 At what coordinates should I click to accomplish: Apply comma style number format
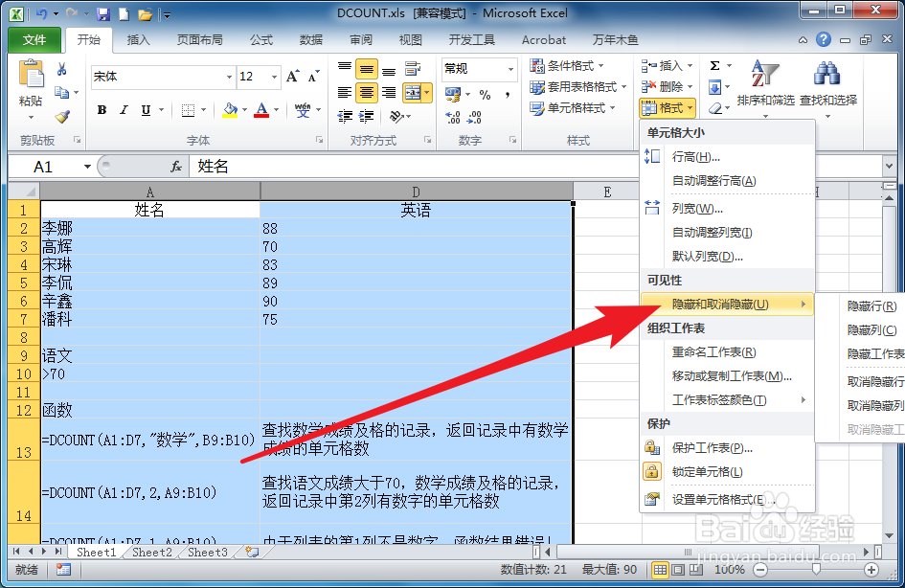508,94
